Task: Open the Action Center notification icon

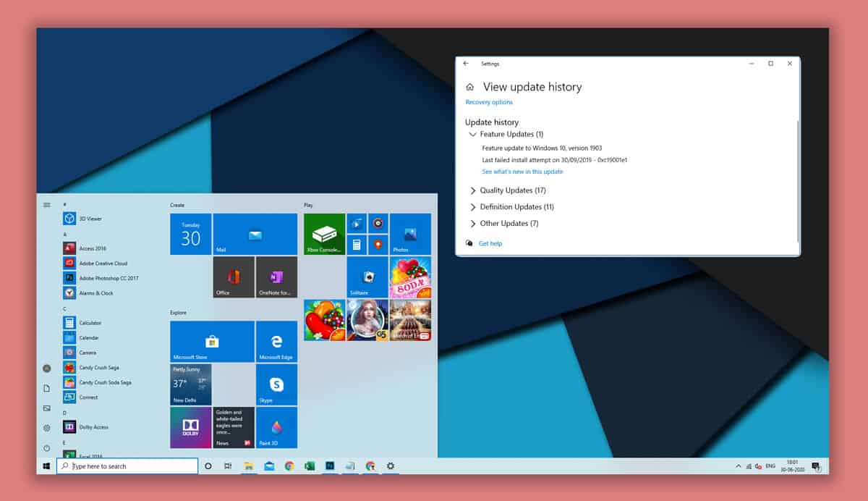Action: [x=816, y=466]
